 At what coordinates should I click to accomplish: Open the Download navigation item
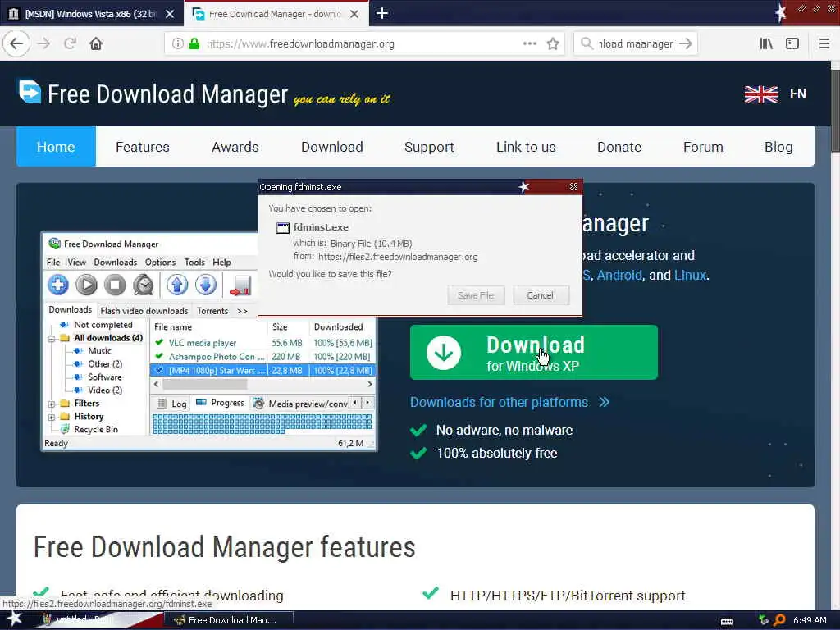pyautogui.click(x=332, y=147)
